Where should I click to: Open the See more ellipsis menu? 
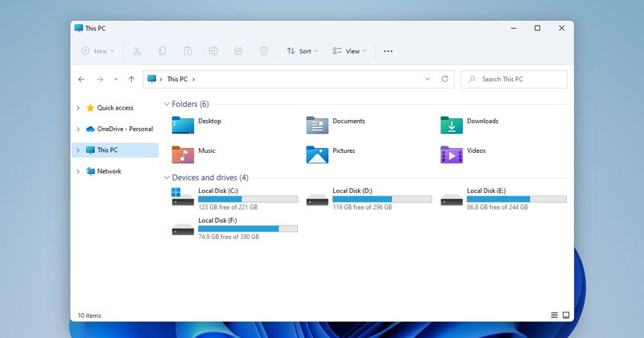pyautogui.click(x=388, y=51)
